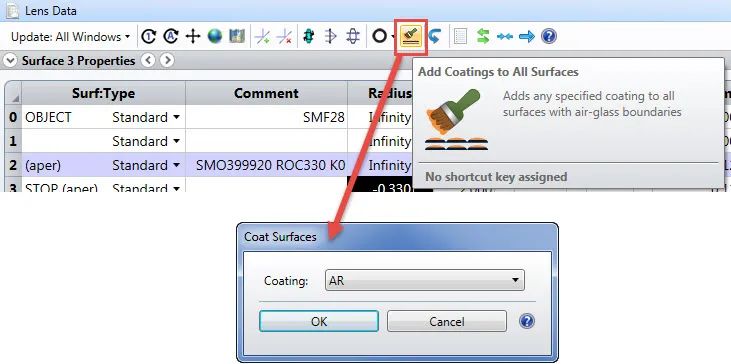Click the blue globe icon in toolbar
The height and width of the screenshot is (364, 731).
tap(215, 36)
